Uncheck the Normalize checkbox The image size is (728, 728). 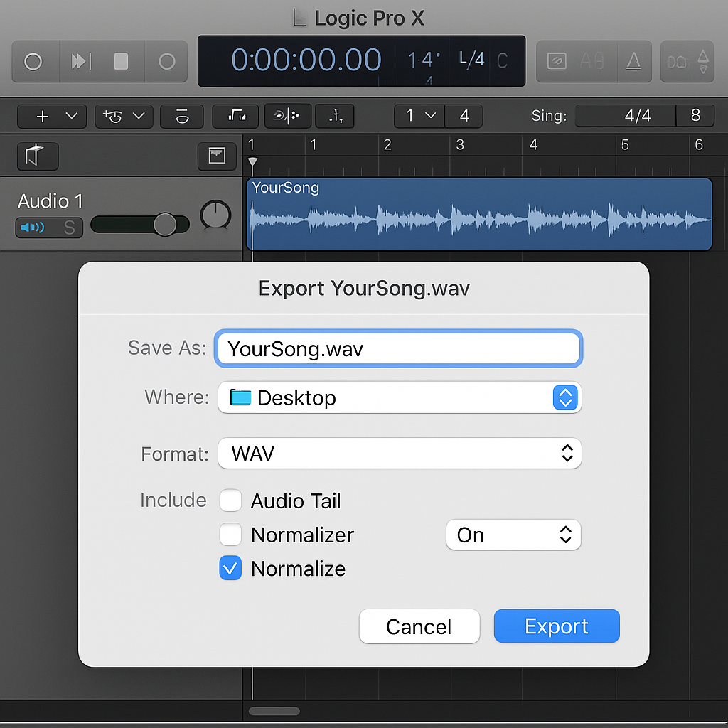click(230, 568)
